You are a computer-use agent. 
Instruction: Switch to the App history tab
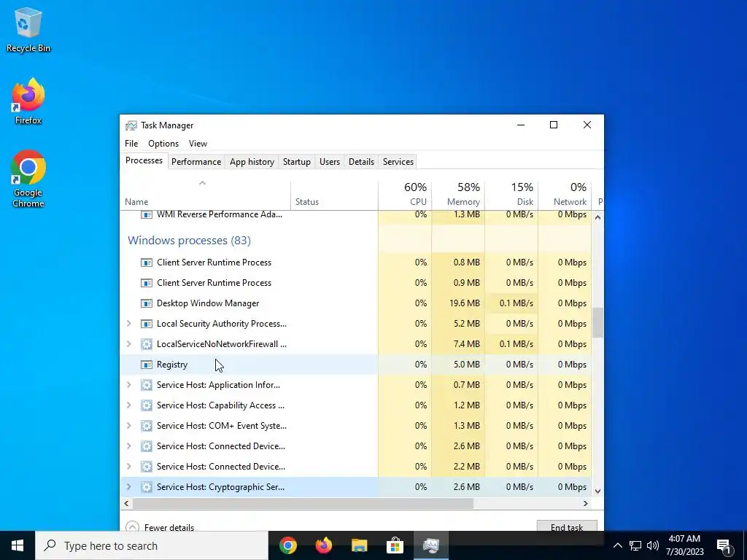[x=252, y=162]
